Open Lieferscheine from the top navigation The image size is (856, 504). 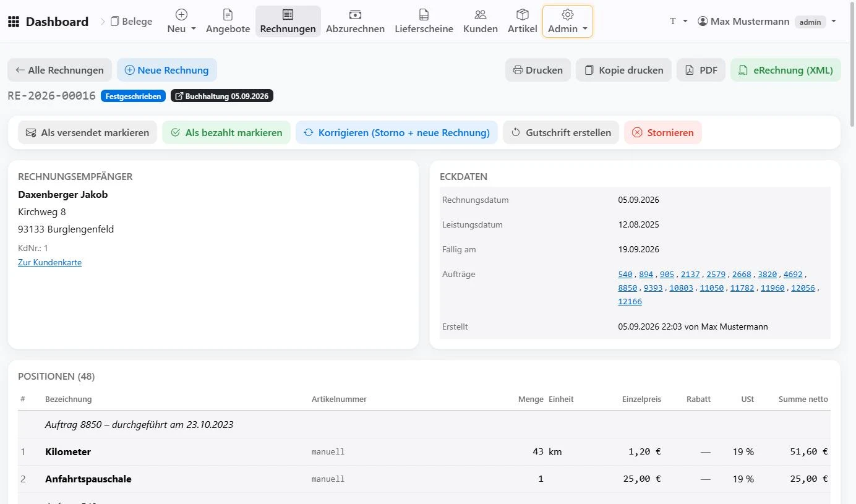tap(424, 22)
